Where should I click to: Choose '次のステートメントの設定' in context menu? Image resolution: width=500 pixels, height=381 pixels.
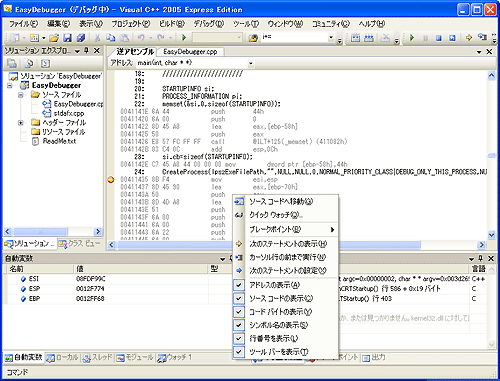click(286, 270)
